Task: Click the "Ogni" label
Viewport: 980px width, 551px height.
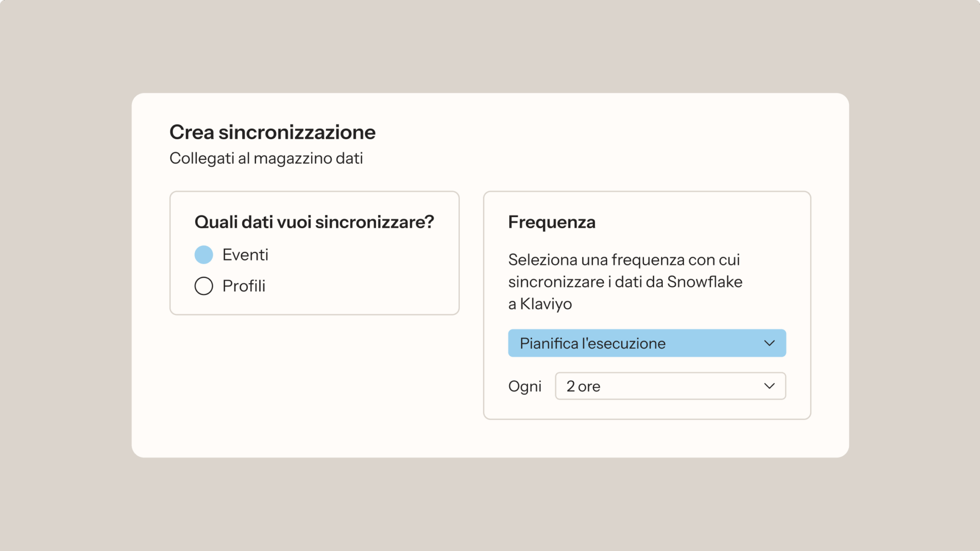Action: (x=524, y=386)
